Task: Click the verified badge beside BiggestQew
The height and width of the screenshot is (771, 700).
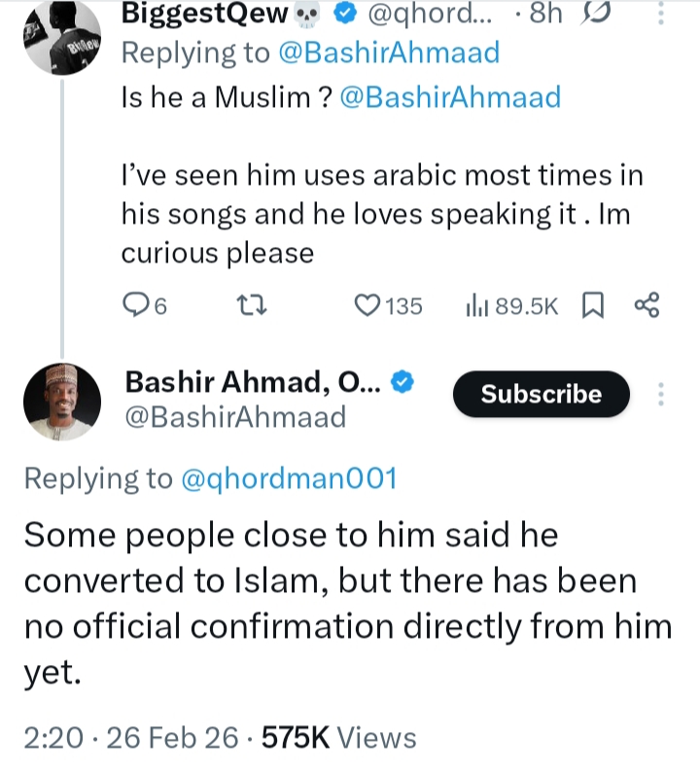Action: pos(341,16)
